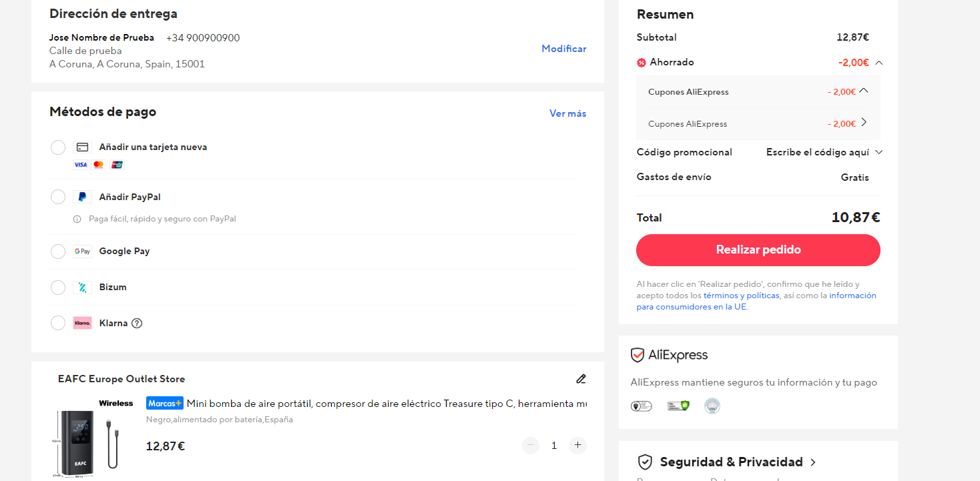Expand the Código promocional dropdown
980x481 pixels.
click(879, 152)
